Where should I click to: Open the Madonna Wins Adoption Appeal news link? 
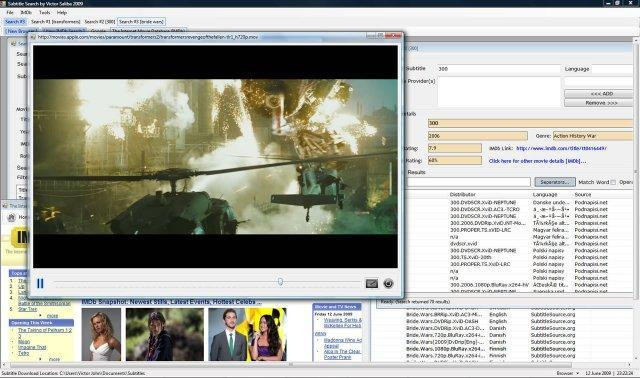(x=342, y=342)
